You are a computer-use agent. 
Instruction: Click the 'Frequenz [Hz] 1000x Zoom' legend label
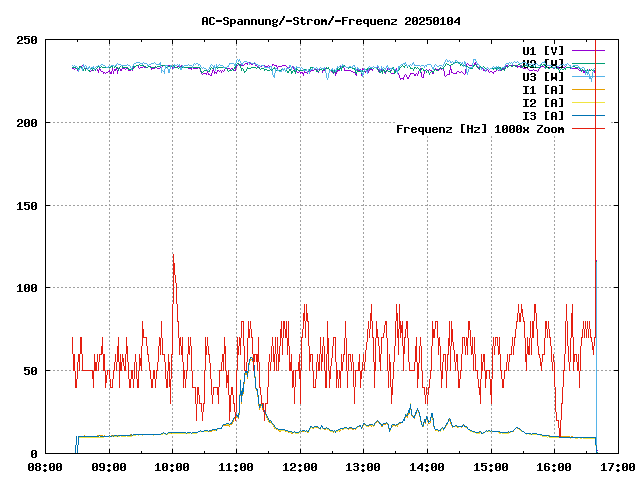click(480, 128)
